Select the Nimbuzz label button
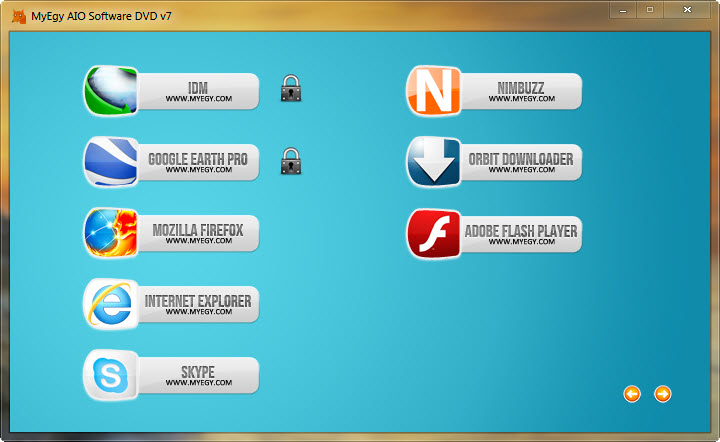This screenshot has width=720, height=442. [x=521, y=91]
